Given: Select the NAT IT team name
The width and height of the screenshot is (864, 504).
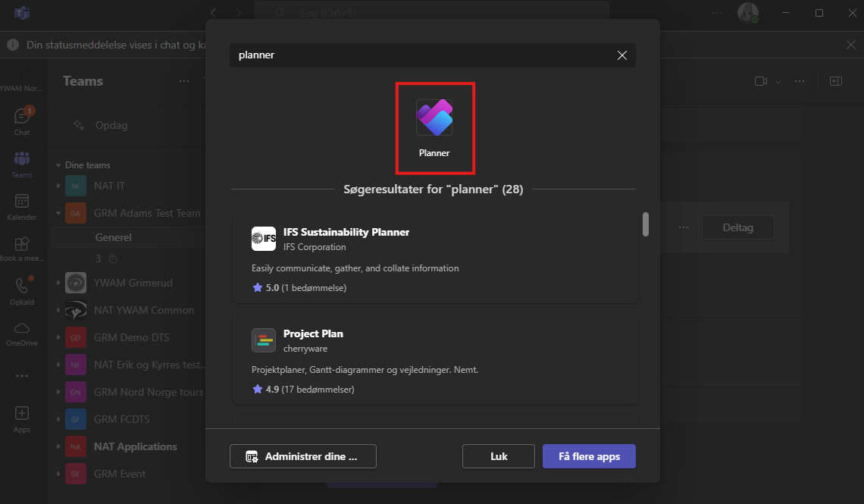Looking at the screenshot, I should click(x=109, y=186).
